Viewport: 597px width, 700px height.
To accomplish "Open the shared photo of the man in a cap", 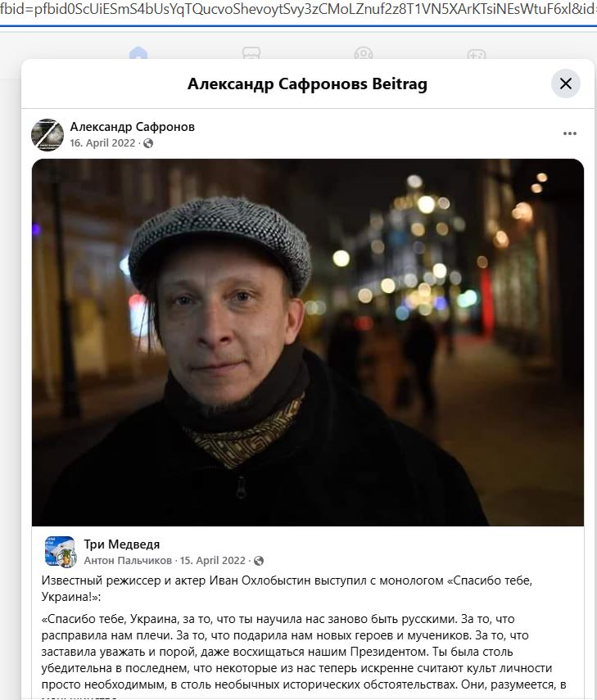I will 308,342.
